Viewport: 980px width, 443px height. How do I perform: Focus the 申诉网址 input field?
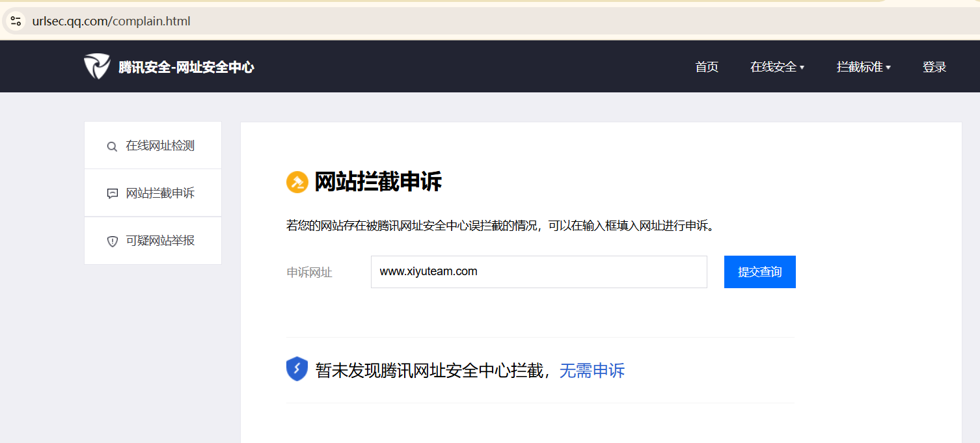[539, 272]
